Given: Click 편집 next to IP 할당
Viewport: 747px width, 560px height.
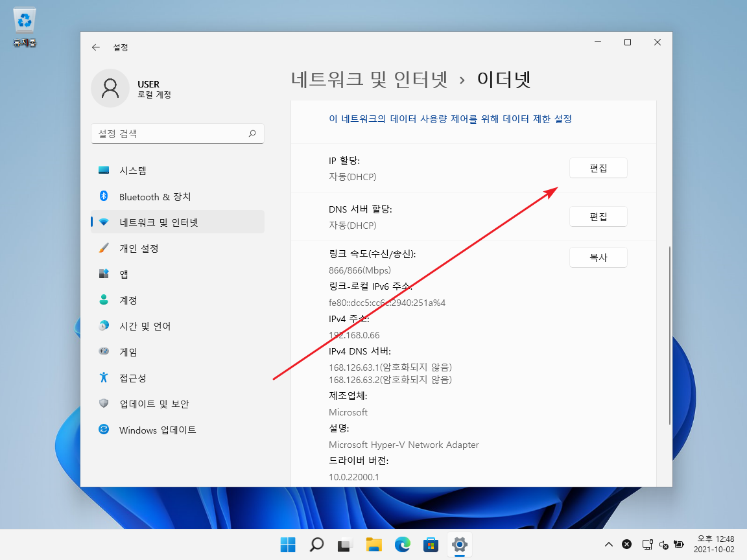Looking at the screenshot, I should (x=598, y=167).
